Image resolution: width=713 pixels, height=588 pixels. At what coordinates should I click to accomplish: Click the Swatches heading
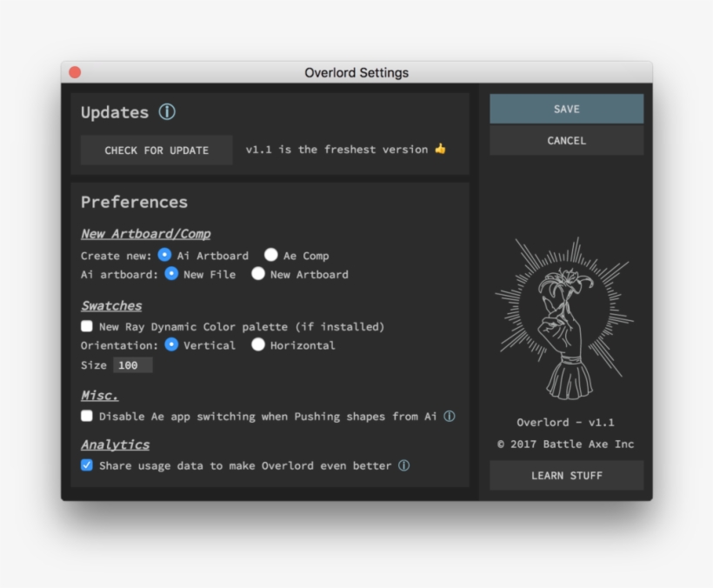[111, 305]
